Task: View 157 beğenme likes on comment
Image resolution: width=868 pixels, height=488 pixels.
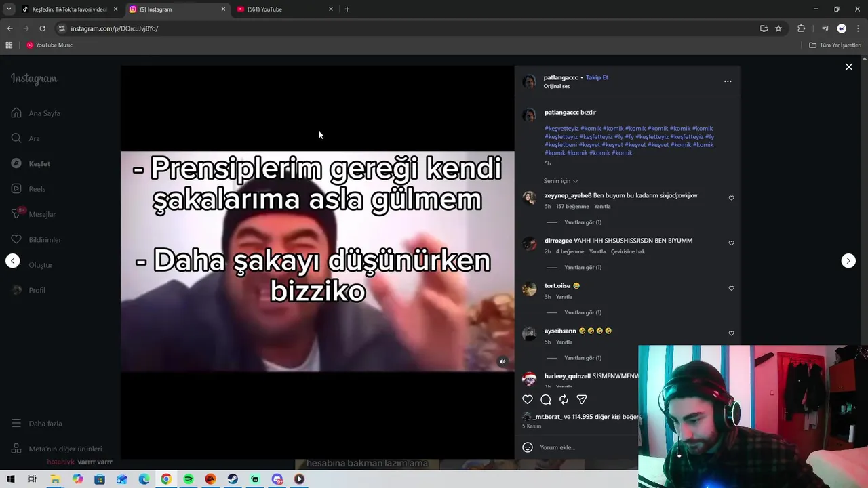Action: click(x=572, y=207)
